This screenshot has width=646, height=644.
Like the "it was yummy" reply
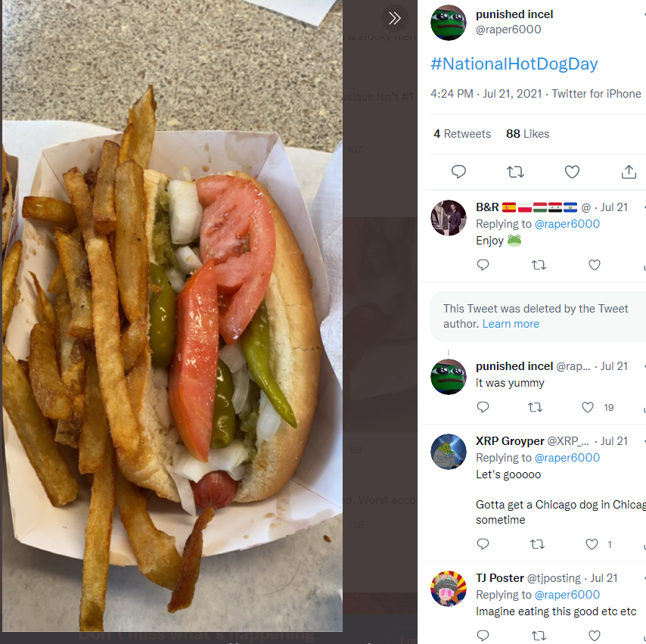(588, 407)
